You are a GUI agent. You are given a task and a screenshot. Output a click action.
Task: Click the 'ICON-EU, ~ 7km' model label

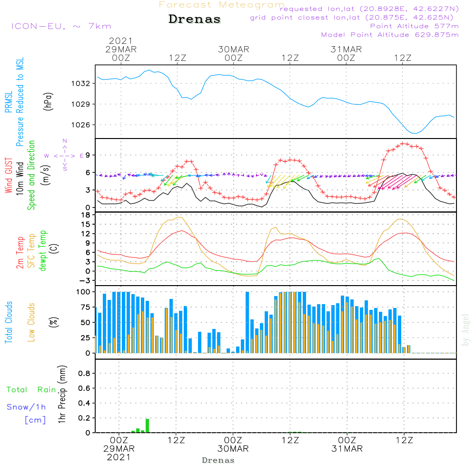(x=60, y=26)
